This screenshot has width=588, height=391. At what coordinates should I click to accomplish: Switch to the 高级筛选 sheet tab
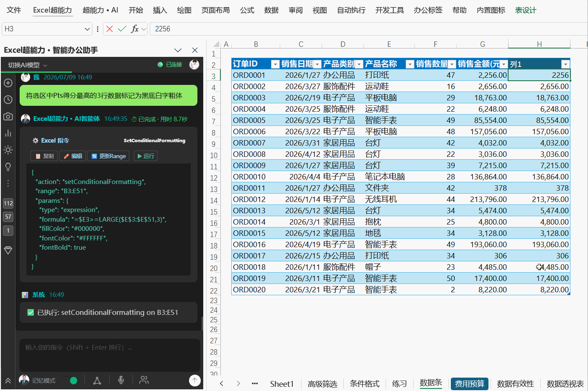tap(322, 384)
